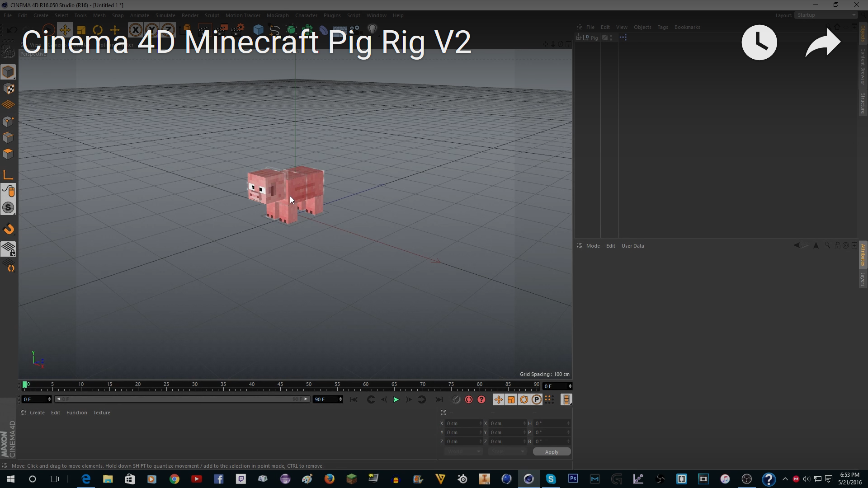Step to next frame
The image size is (868, 488).
(409, 399)
